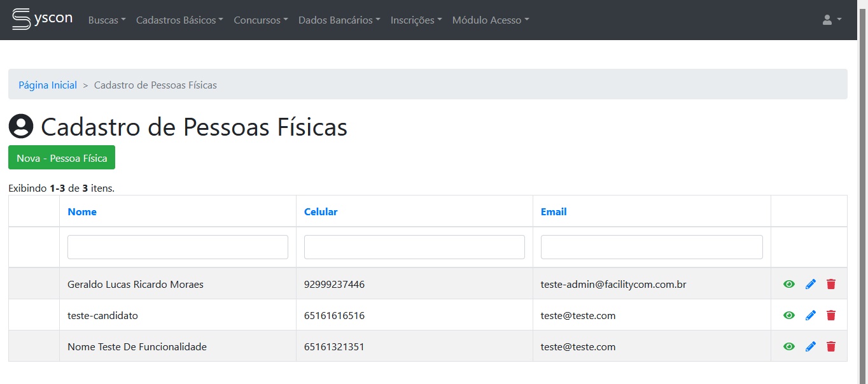Expand the Dados Bancários dropdown
The width and height of the screenshot is (868, 384).
pos(339,20)
